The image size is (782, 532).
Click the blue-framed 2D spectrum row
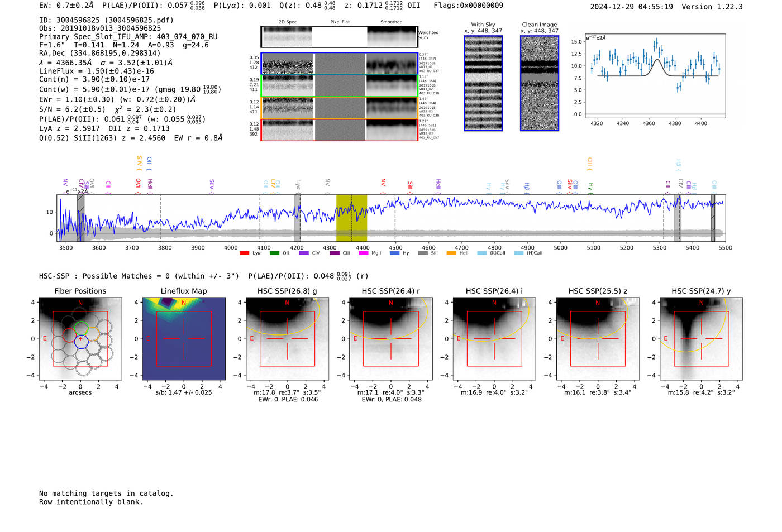click(x=339, y=64)
